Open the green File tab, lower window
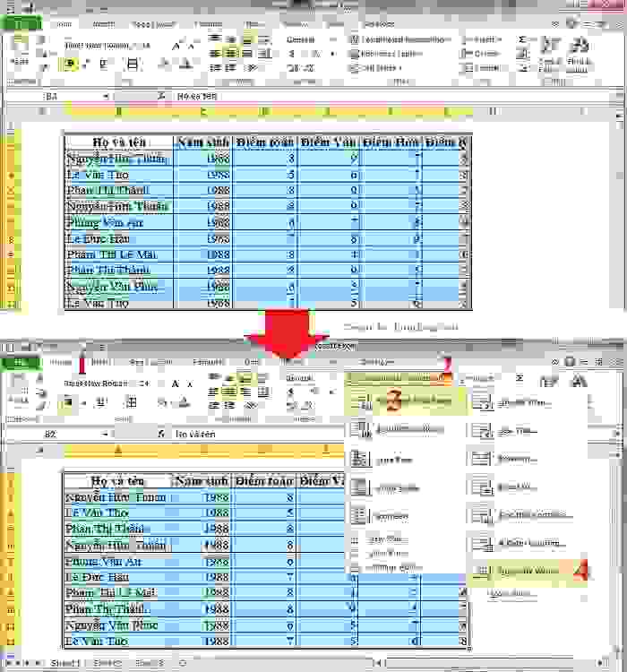Image resolution: width=627 pixels, height=672 pixels. tap(21, 362)
